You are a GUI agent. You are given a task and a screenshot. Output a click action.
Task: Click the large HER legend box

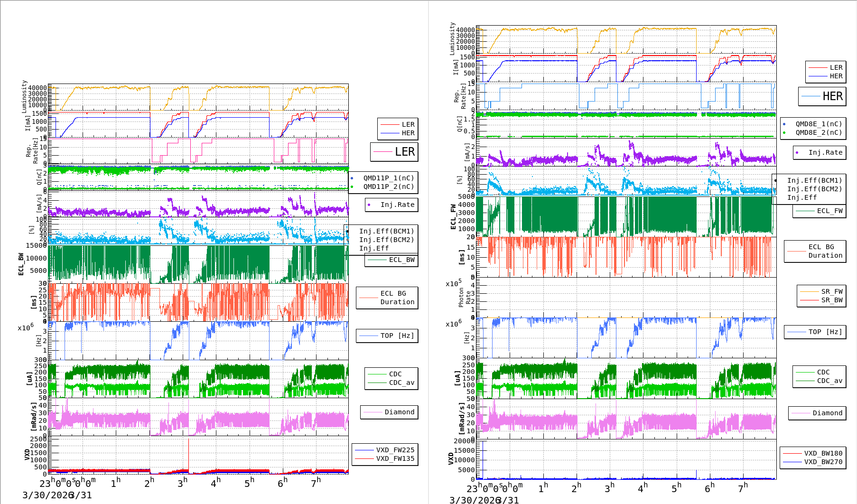point(822,96)
